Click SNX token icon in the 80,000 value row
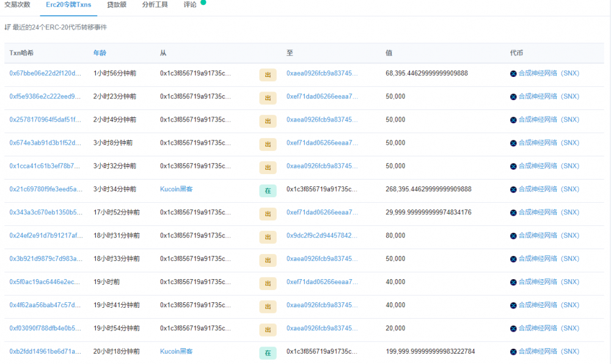The image size is (611, 364). click(x=513, y=236)
